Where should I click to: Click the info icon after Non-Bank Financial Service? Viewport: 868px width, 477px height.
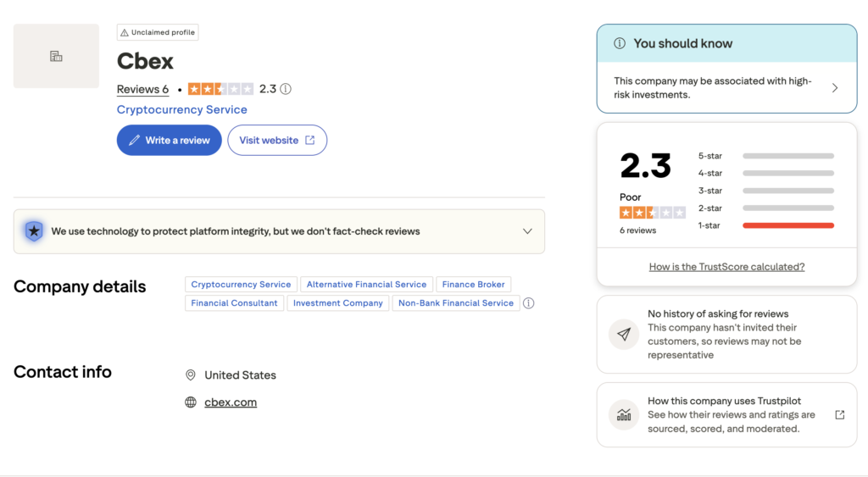529,302
